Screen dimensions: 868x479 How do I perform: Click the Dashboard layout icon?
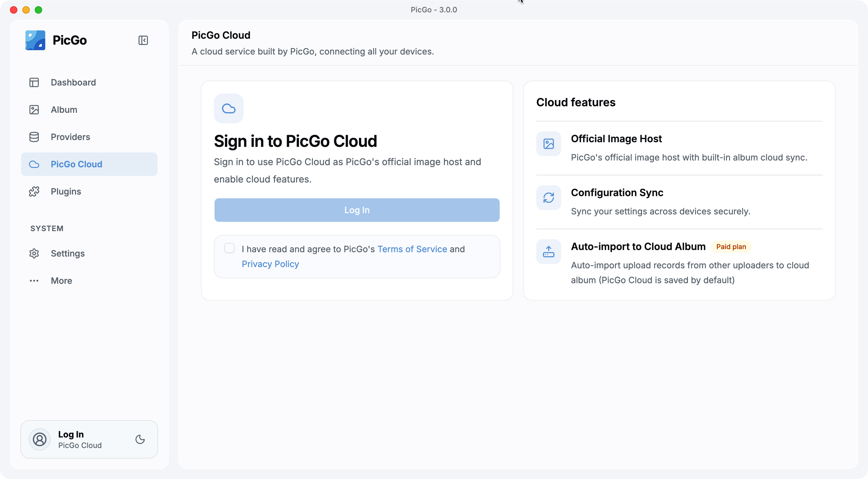pos(34,82)
